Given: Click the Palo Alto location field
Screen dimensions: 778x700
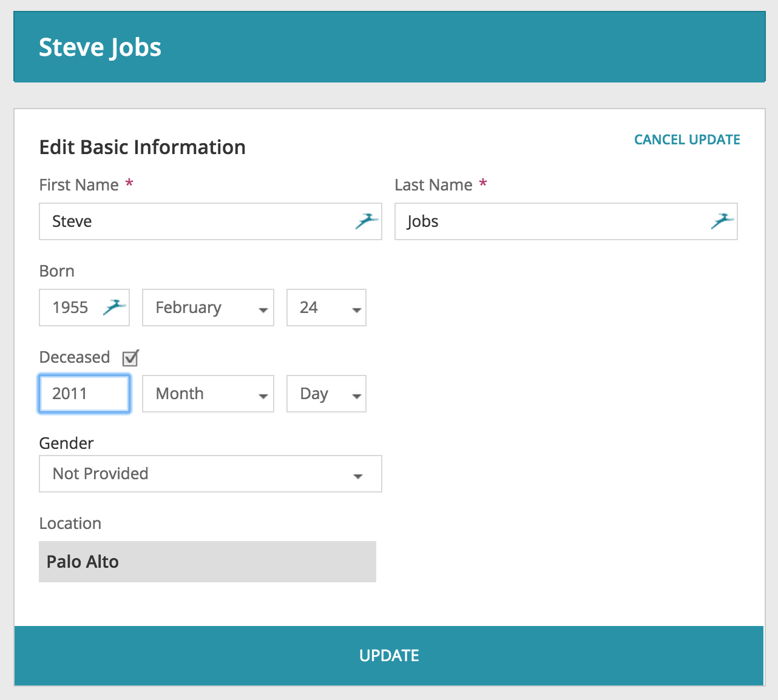Looking at the screenshot, I should click(208, 562).
